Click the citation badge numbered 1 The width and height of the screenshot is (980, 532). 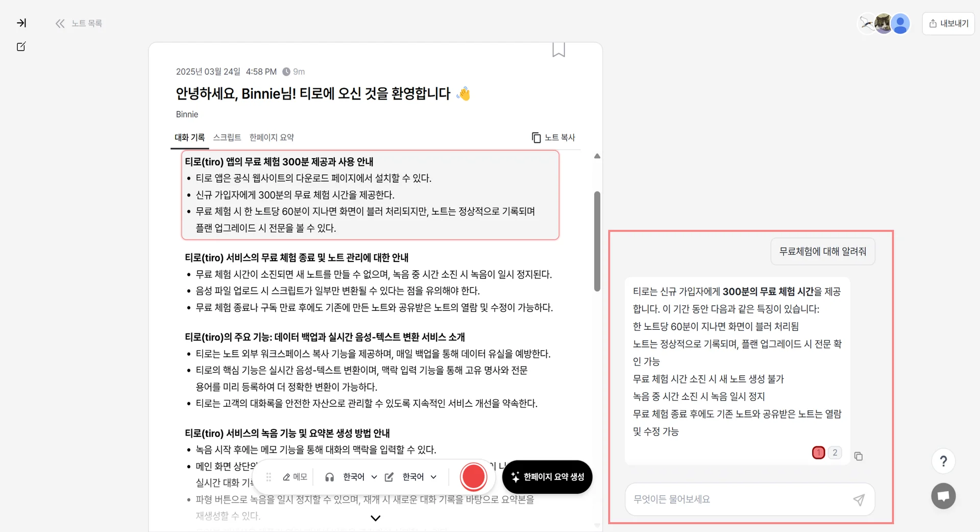[819, 452]
